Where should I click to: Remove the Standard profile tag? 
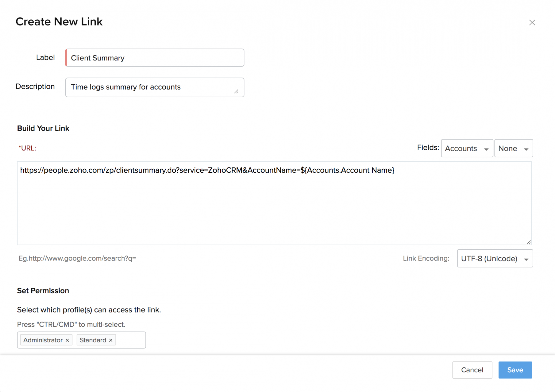111,340
